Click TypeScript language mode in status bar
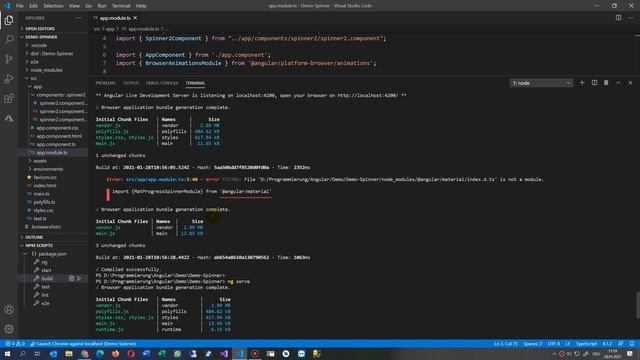Screen dimensions: 640x360 coord(586,344)
